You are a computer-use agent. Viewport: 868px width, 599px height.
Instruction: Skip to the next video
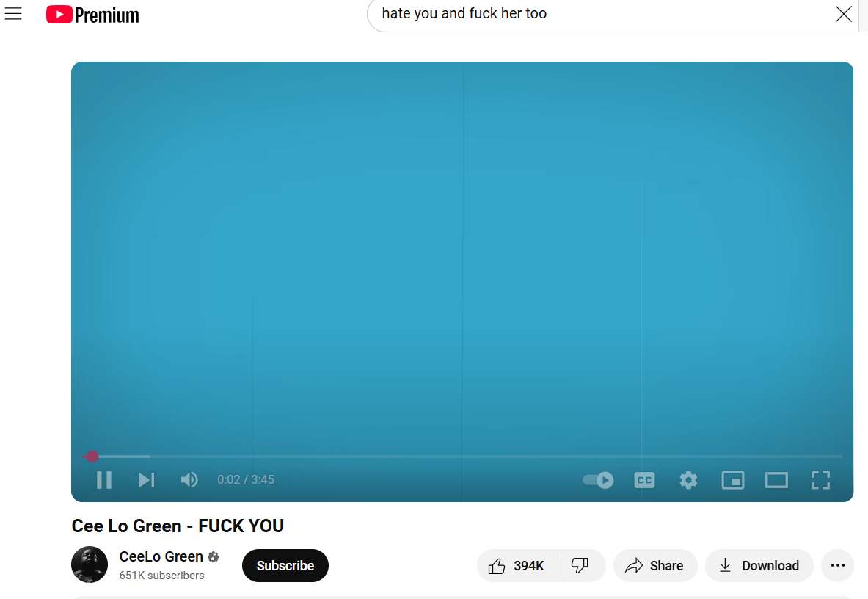147,480
